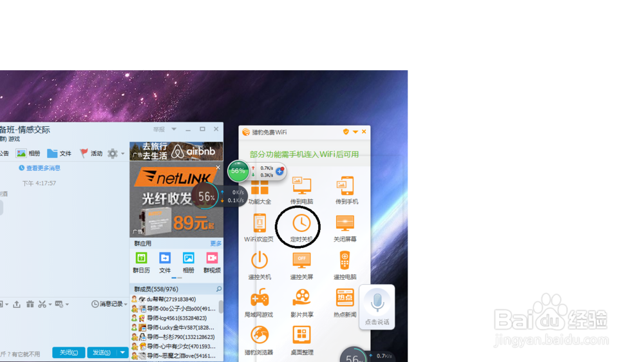
Task: Expand the dropdown arrow beside the gear icon
Action: 122,154
